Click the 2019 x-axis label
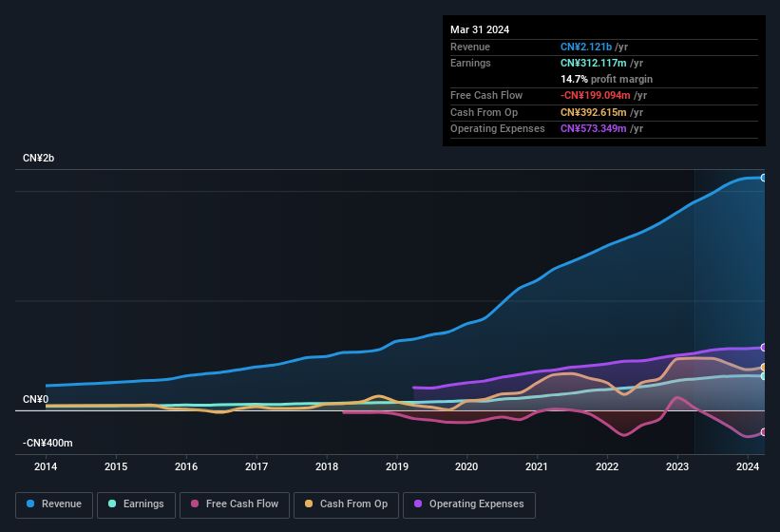Viewport: 780px width, 532px height. pos(397,466)
